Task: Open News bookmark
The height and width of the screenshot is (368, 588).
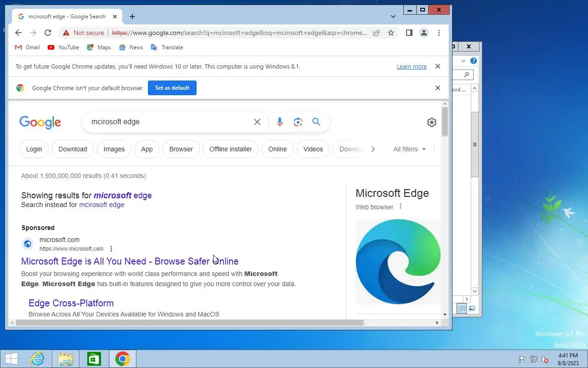Action: click(131, 47)
